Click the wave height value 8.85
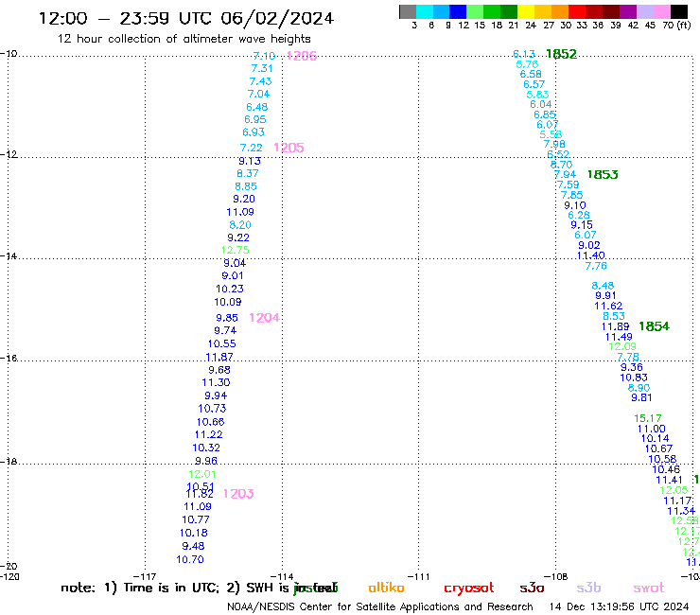700x615 pixels. coord(246,186)
